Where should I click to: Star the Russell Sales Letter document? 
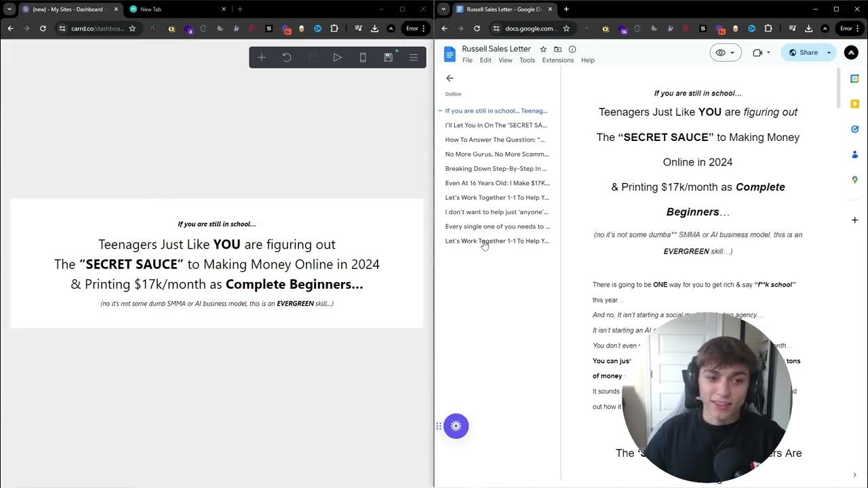pyautogui.click(x=543, y=49)
